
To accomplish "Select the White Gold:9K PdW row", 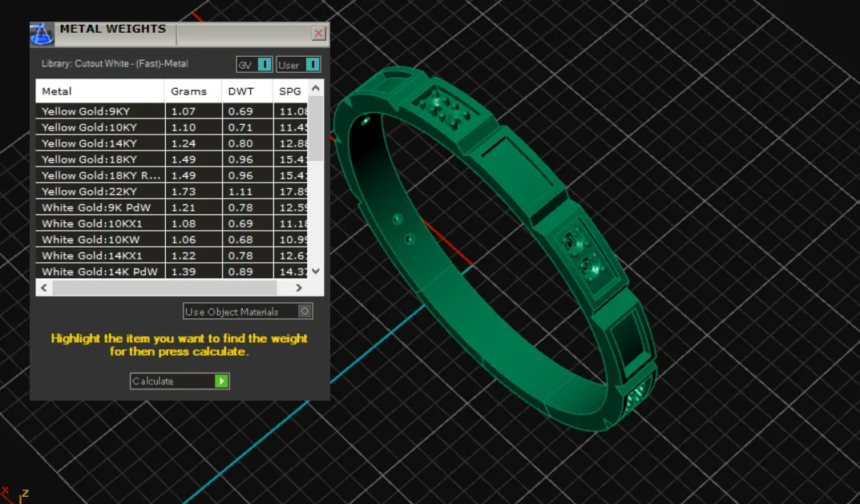I will [172, 208].
